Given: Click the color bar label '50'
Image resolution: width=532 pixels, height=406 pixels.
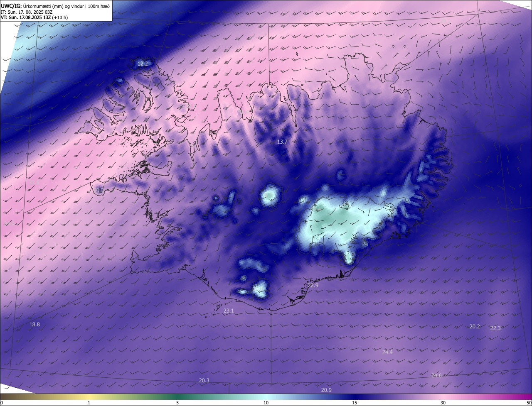Looking at the screenshot, I should point(529,403).
